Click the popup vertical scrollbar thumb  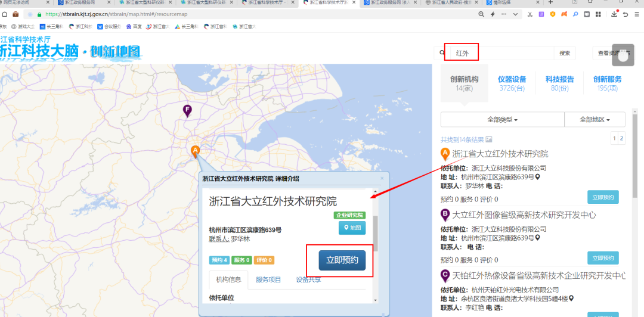376,232
